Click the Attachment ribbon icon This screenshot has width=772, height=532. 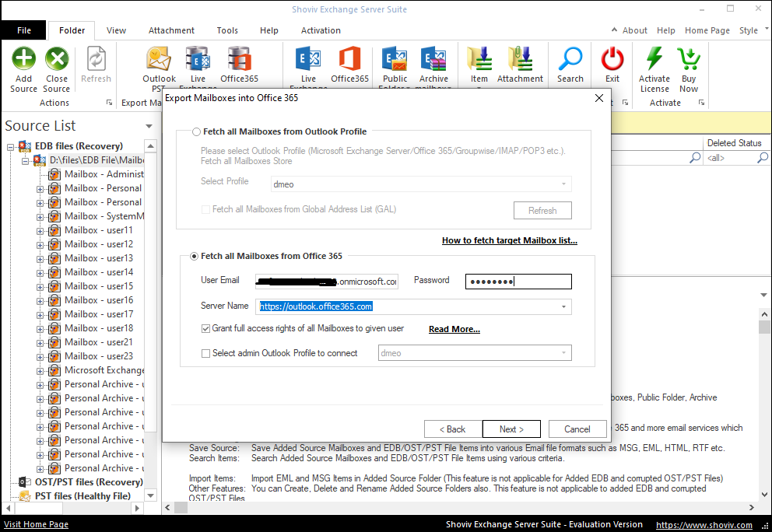520,59
